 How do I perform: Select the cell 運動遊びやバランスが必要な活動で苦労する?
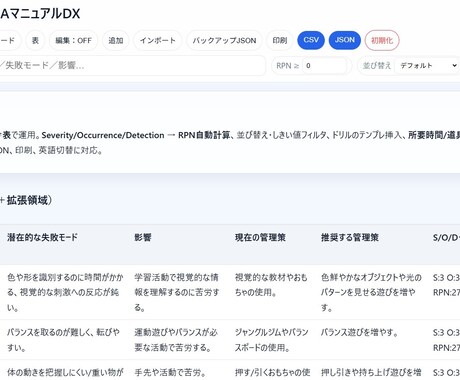[176, 340]
